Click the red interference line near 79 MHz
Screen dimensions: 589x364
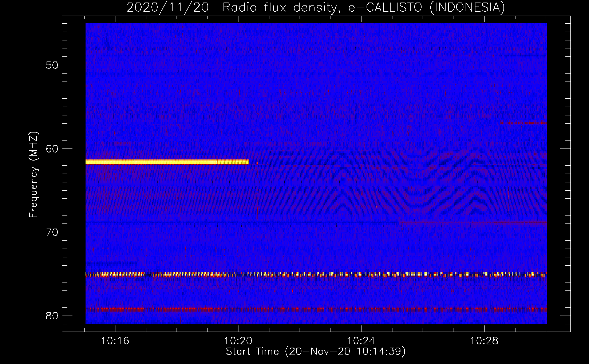pos(316,309)
